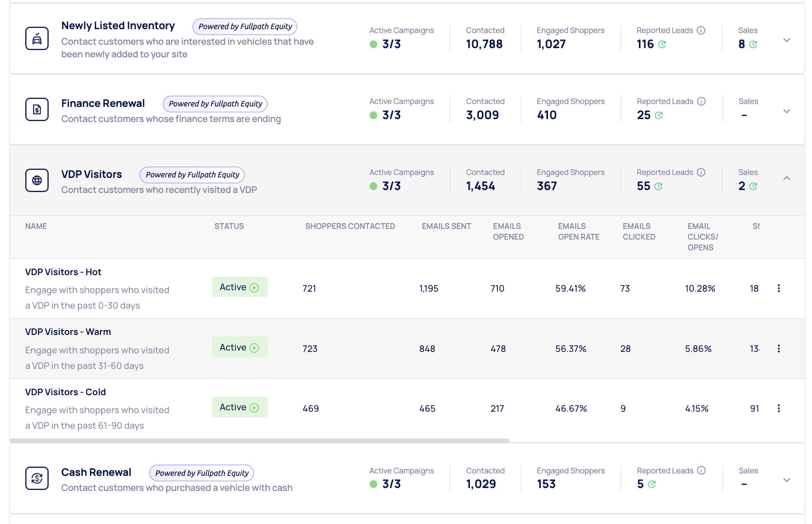Click the Shoppers Contacted column header
This screenshot has height=524, width=812.
coord(350,227)
